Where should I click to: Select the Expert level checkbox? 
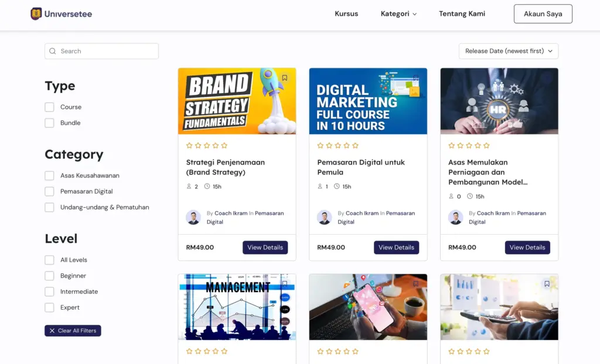pyautogui.click(x=50, y=307)
